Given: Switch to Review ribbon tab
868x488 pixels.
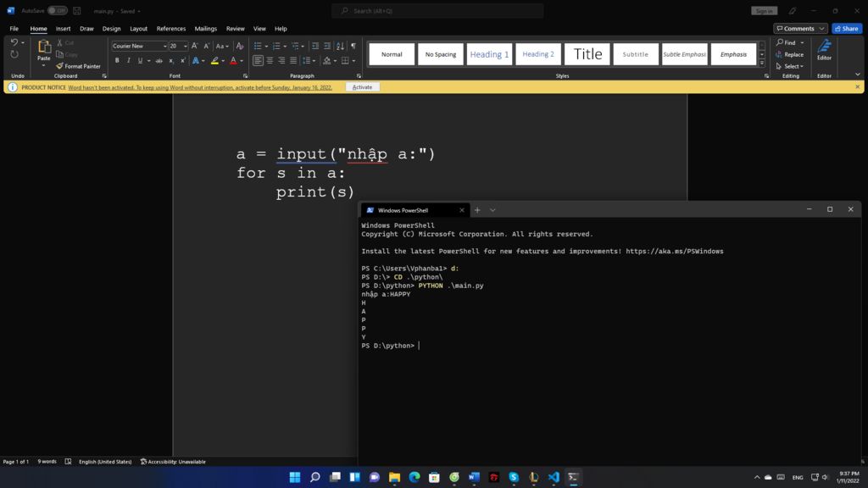Looking at the screenshot, I should pyautogui.click(x=236, y=28).
